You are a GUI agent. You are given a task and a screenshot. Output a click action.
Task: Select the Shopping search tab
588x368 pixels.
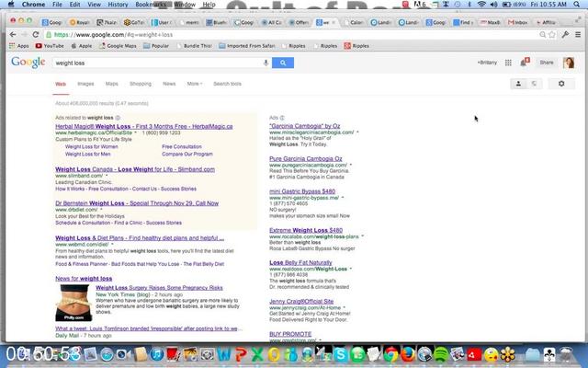[141, 84]
